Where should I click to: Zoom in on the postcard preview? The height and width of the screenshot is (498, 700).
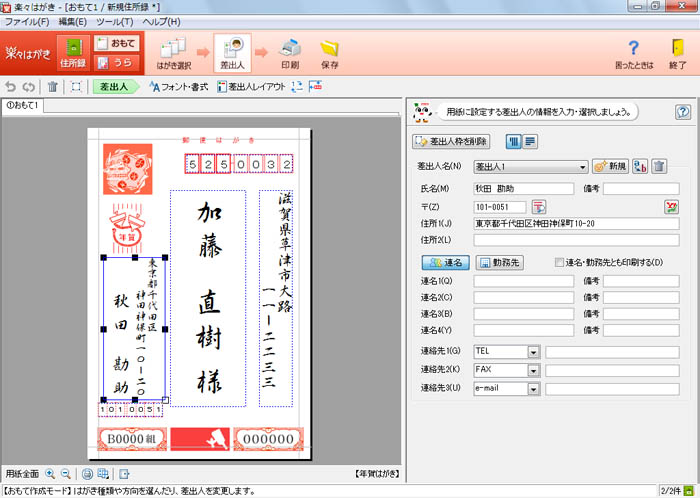(x=50, y=473)
